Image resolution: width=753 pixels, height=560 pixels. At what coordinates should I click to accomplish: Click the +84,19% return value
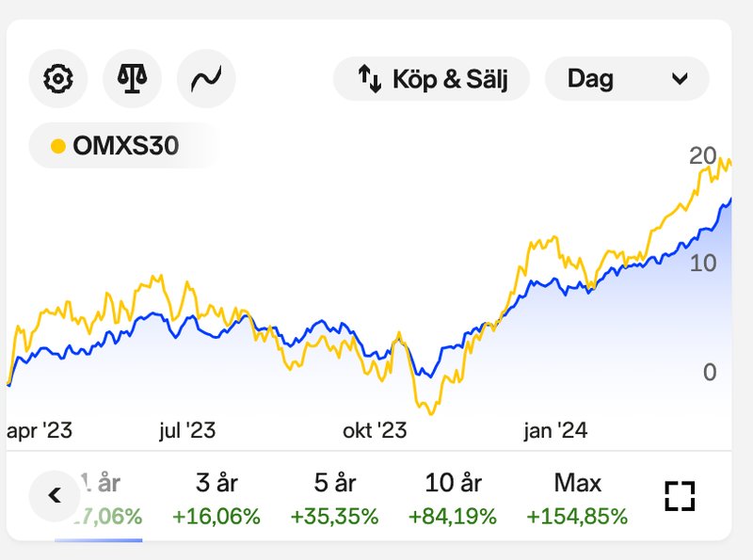[x=453, y=517]
